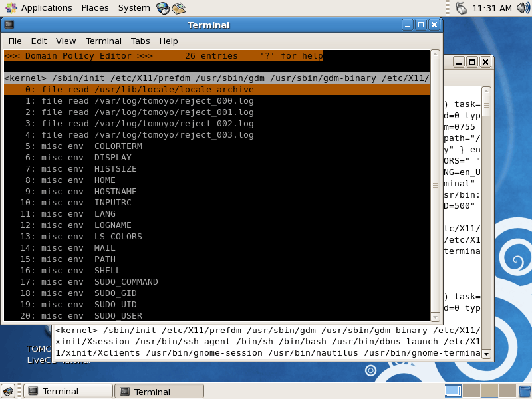Viewport: 532px width, 399px height.
Task: Open the System menu
Action: 134,8
